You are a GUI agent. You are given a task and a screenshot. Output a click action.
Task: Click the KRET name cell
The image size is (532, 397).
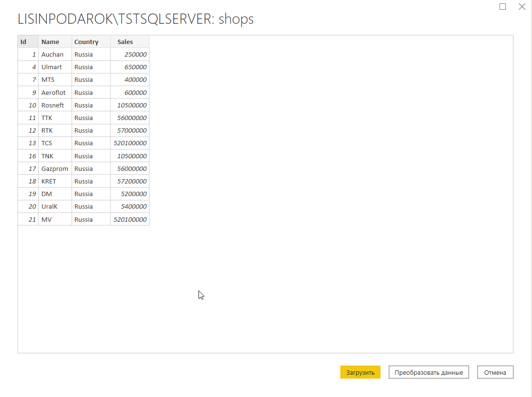[x=55, y=181]
